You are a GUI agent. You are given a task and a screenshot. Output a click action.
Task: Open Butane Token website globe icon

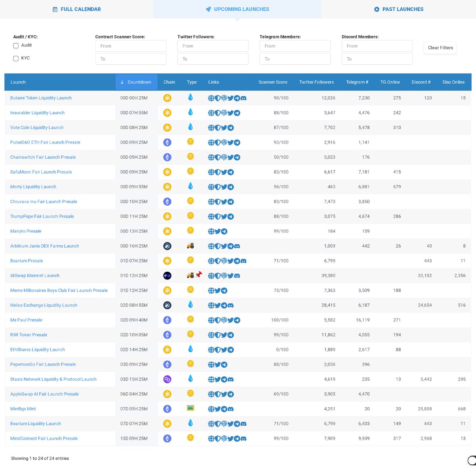pyautogui.click(x=211, y=98)
